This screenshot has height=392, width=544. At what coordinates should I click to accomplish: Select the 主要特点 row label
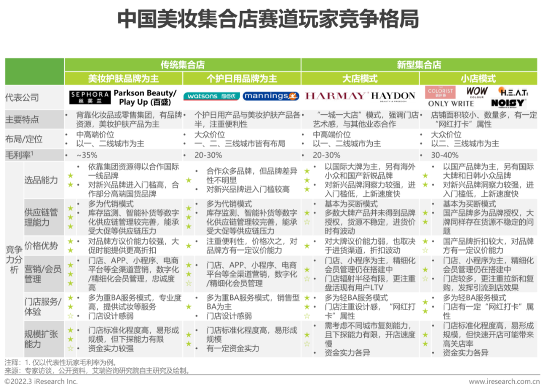pos(22,120)
